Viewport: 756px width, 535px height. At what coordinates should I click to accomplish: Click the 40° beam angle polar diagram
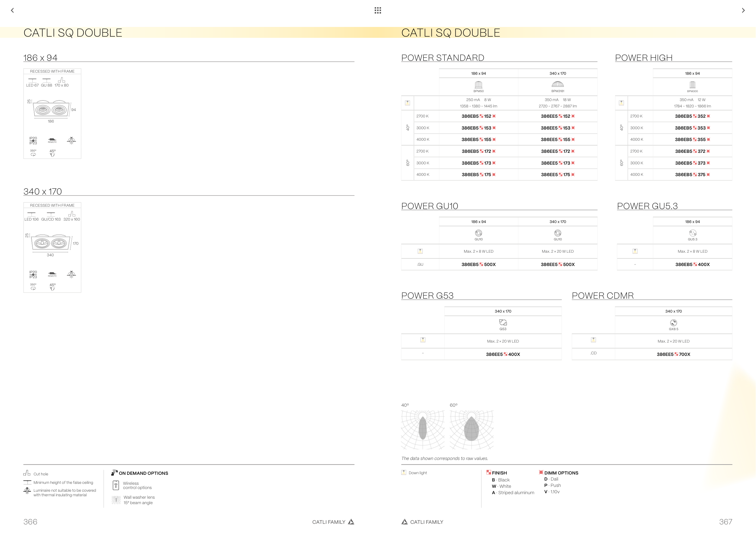point(422,430)
